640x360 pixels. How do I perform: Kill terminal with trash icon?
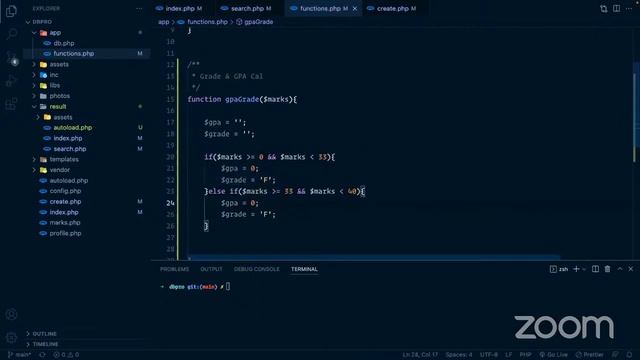click(x=607, y=269)
